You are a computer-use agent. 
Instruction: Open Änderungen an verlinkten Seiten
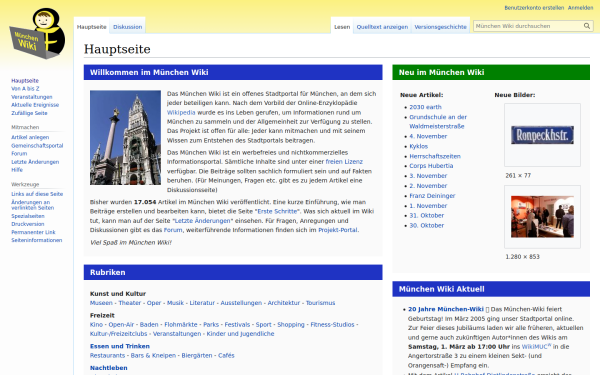pos(33,205)
